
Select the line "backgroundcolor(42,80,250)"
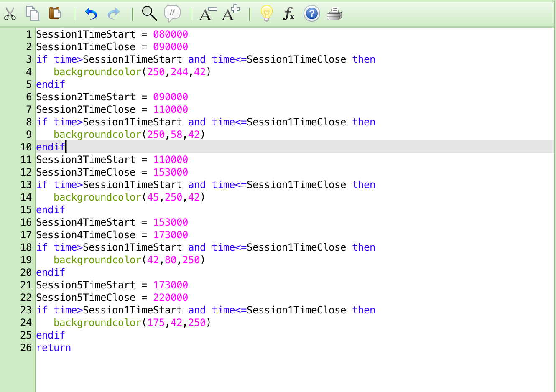pos(129,260)
